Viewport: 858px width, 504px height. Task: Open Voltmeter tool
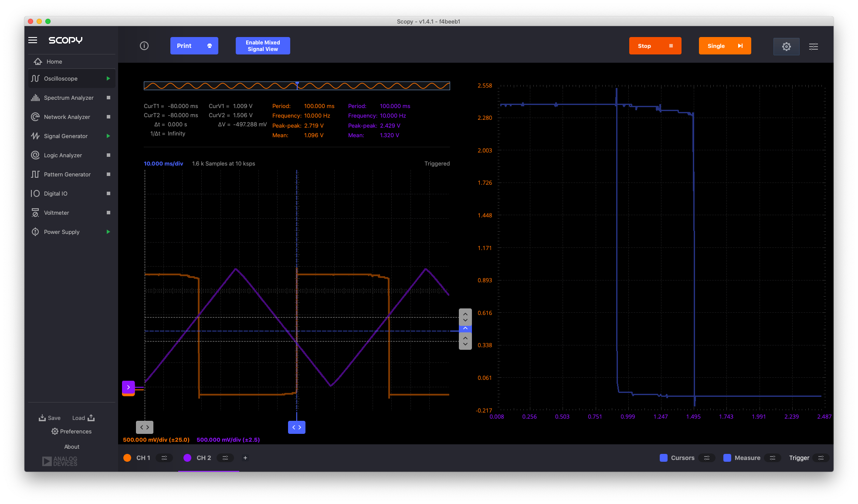point(71,213)
